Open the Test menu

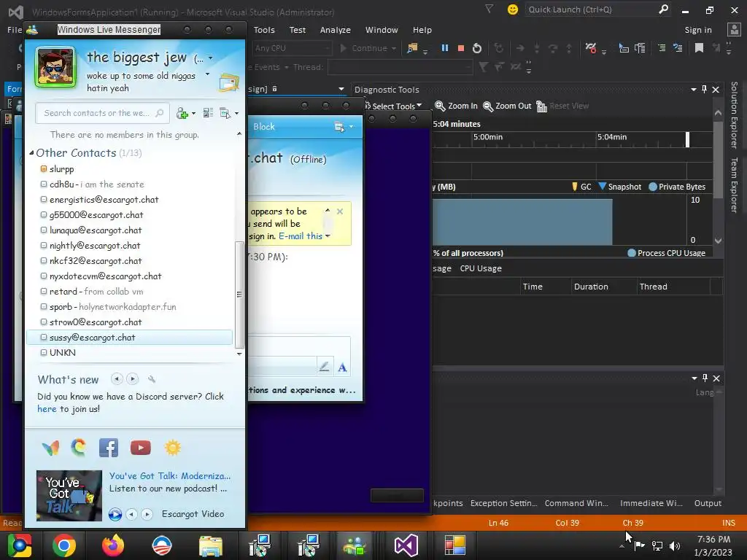pyautogui.click(x=298, y=29)
